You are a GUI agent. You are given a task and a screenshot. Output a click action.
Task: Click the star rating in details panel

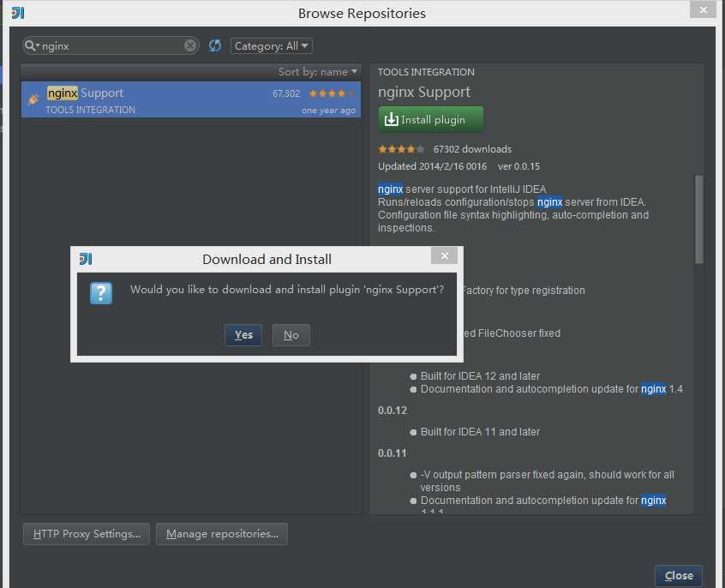click(x=401, y=149)
